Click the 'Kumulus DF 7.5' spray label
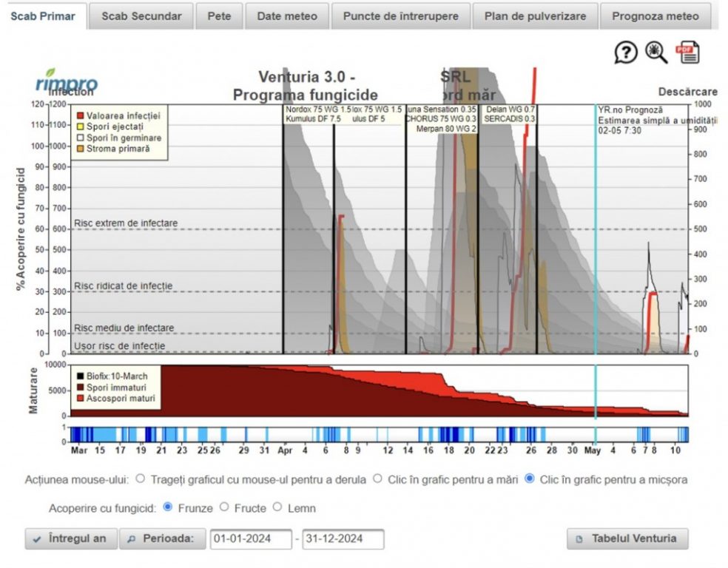 [313, 119]
